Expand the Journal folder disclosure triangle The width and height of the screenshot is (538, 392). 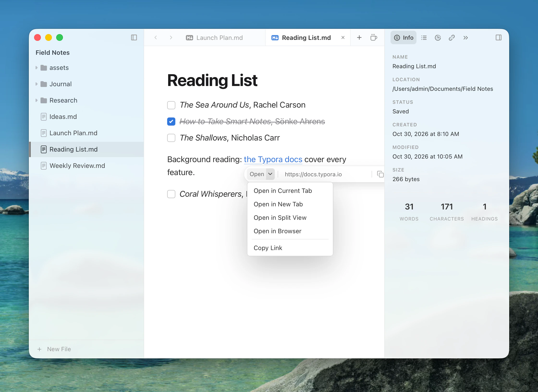click(x=37, y=84)
